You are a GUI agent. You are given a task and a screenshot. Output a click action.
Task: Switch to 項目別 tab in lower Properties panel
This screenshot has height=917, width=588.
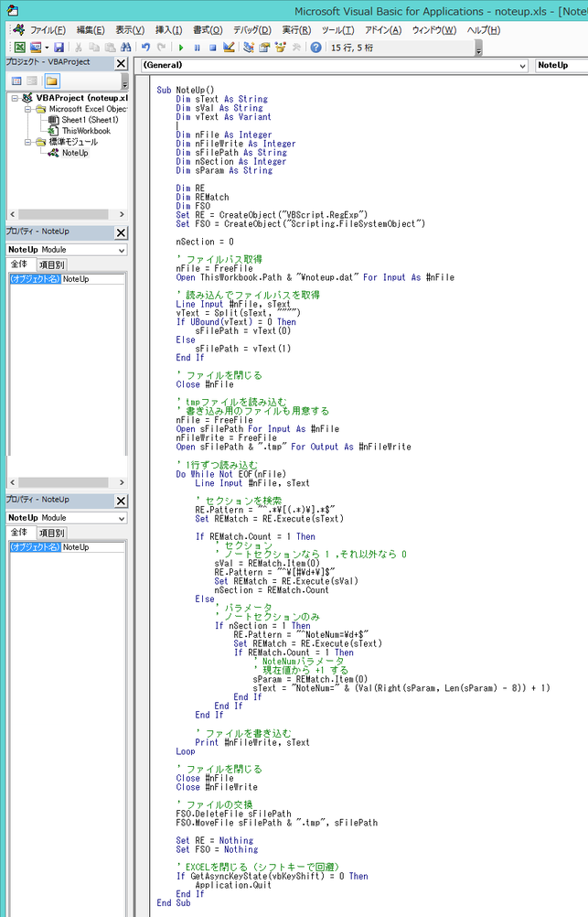pos(51,533)
